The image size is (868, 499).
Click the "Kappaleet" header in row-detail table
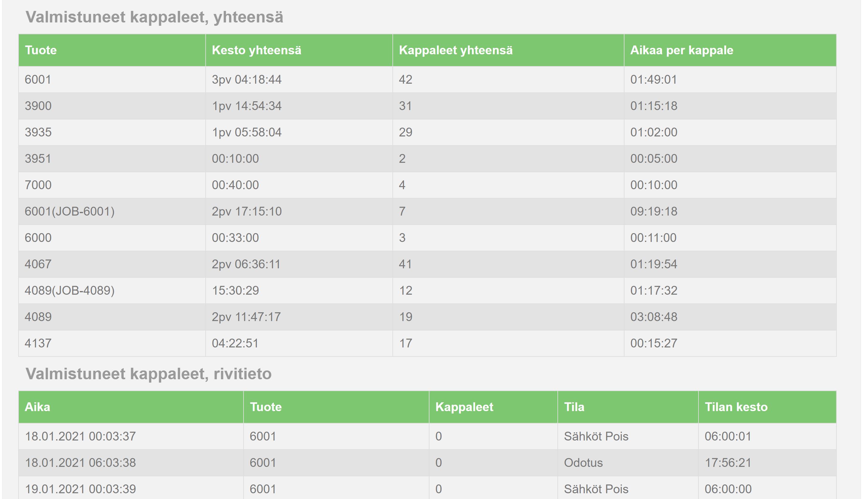[464, 407]
